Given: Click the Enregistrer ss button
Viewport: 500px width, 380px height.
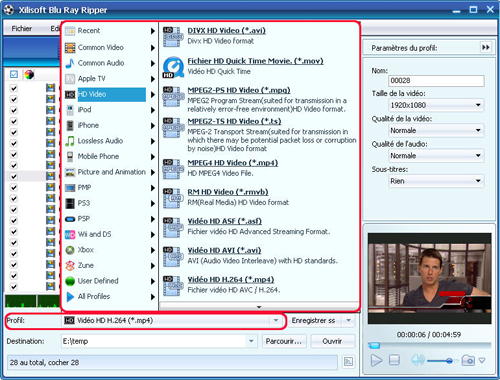Looking at the screenshot, I should 314,321.
